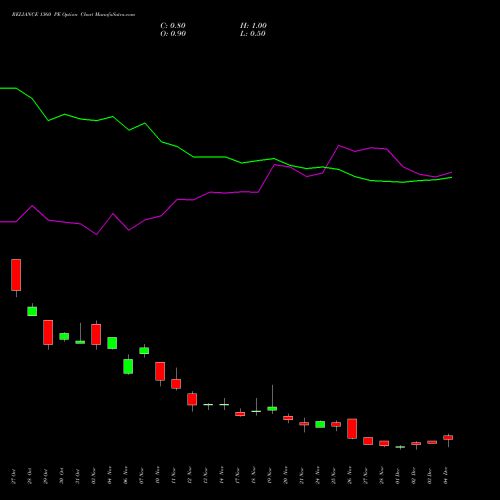Select the 26 Nov date label
Screen dimensions: 500x500
point(350,476)
